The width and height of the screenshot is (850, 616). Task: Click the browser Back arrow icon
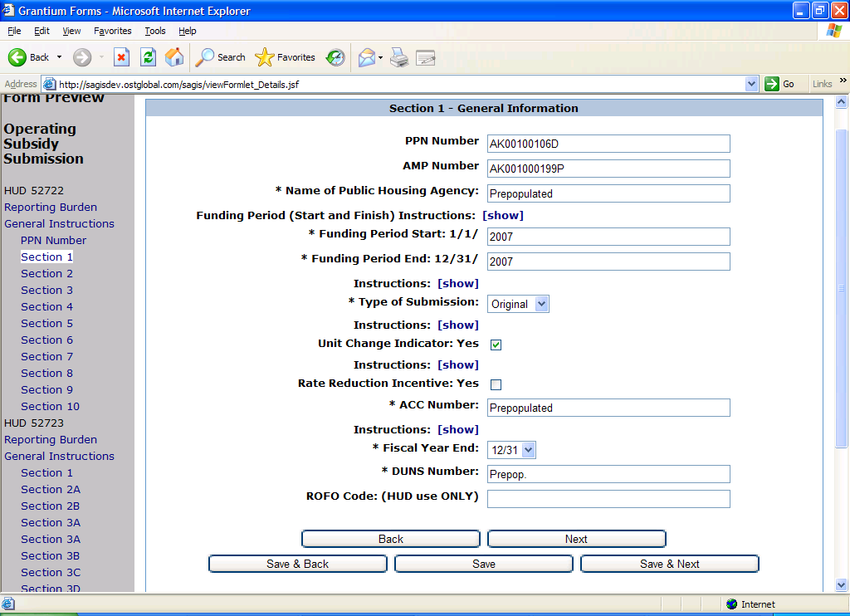click(18, 57)
